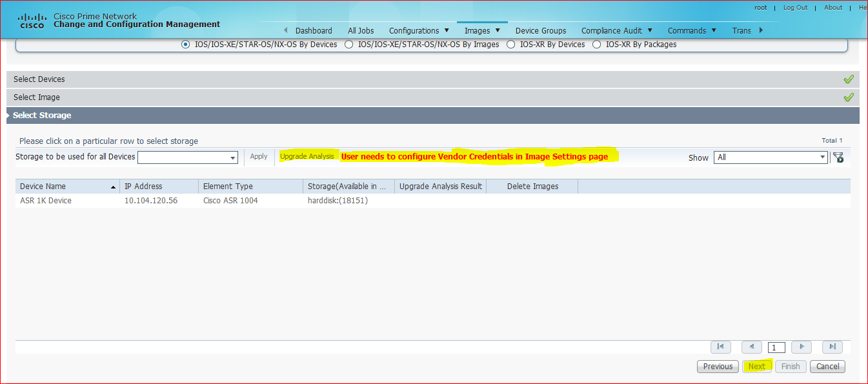Click the harddisk:(18151) storage cell
Screen dimensions: 868x384
[x=338, y=201]
